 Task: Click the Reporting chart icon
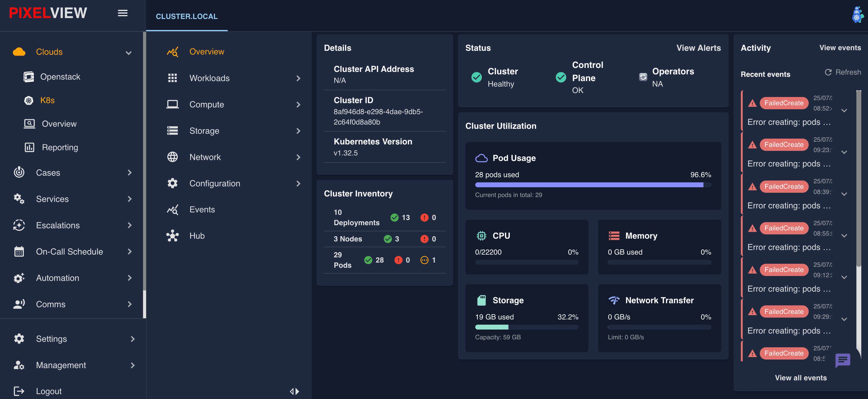pyautogui.click(x=29, y=147)
